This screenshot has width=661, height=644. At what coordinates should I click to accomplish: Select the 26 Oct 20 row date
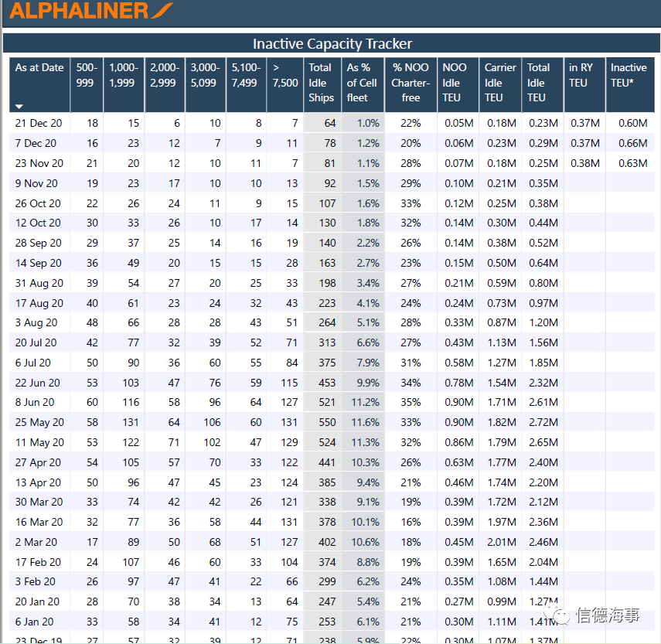[38, 203]
